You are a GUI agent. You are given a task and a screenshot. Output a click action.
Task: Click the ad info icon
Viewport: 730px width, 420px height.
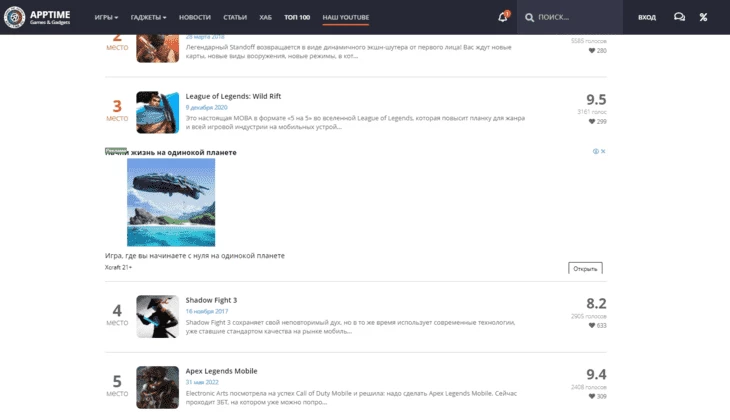[595, 151]
